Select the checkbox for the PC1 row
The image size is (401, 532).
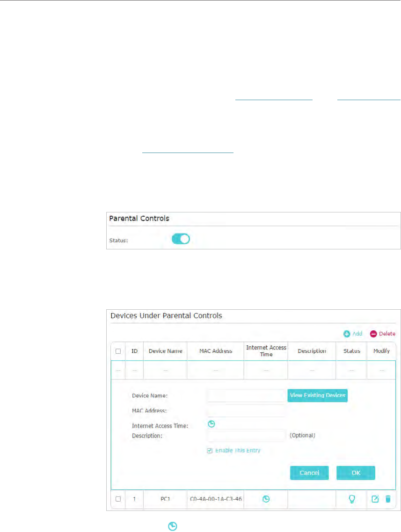point(118,499)
